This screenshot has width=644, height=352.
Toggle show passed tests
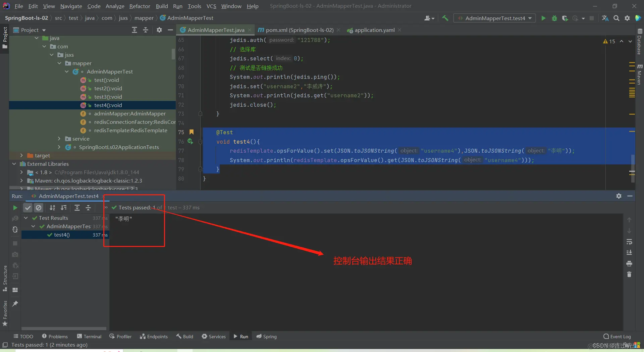click(28, 208)
